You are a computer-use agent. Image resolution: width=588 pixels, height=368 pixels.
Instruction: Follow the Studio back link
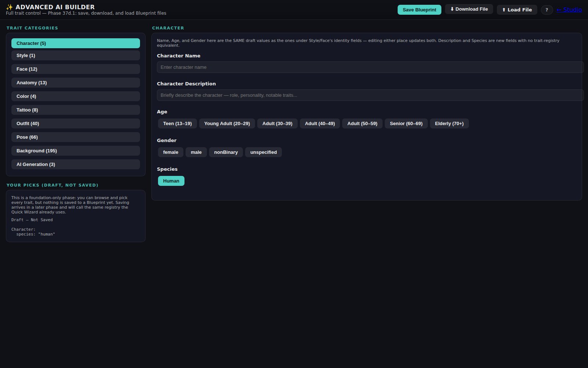(x=569, y=10)
